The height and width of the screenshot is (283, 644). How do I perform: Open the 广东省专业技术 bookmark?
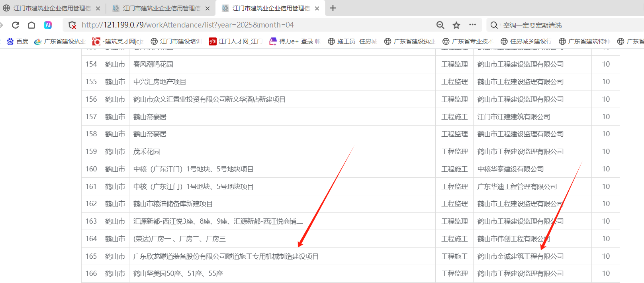[468, 41]
